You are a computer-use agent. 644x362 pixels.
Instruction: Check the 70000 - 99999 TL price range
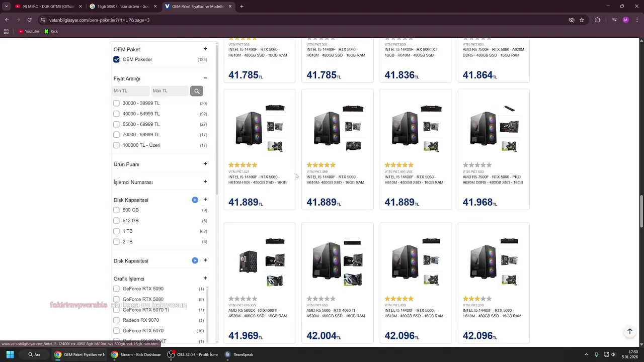click(x=116, y=135)
